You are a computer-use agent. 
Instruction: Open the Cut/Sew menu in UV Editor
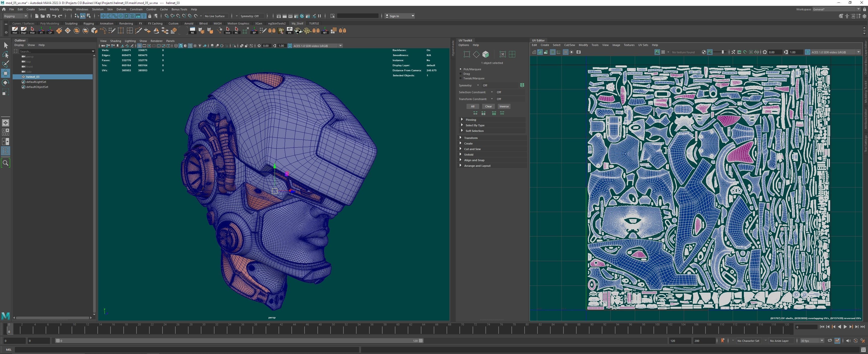569,45
